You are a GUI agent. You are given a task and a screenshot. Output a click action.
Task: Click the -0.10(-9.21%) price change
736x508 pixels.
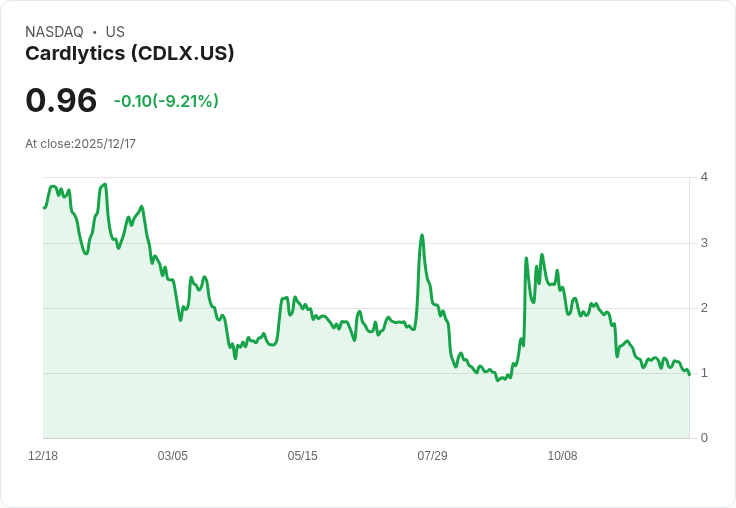tap(166, 101)
